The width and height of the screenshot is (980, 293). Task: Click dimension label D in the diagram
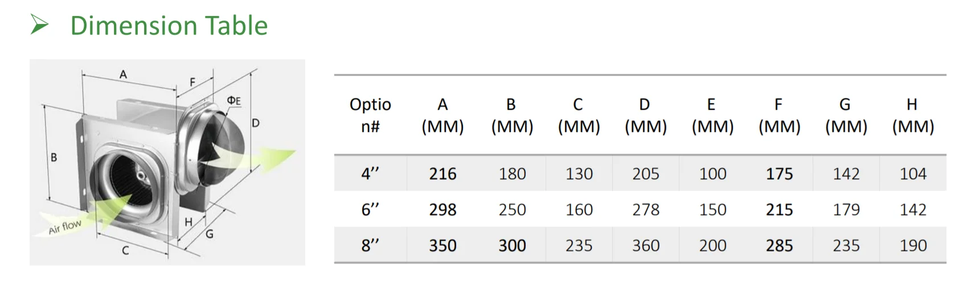(x=256, y=123)
